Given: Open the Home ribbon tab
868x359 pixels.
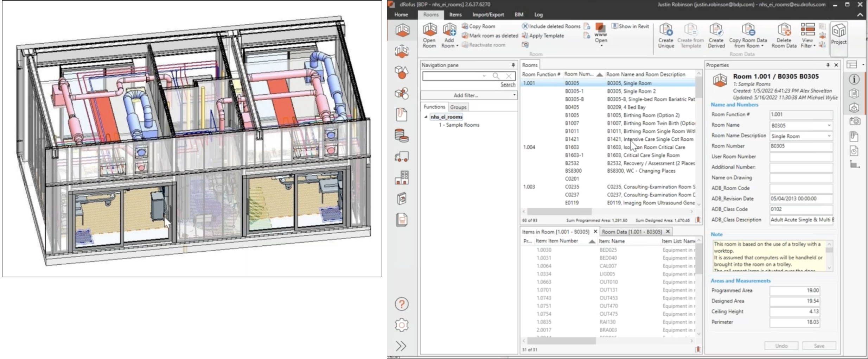Looking at the screenshot, I should point(401,14).
